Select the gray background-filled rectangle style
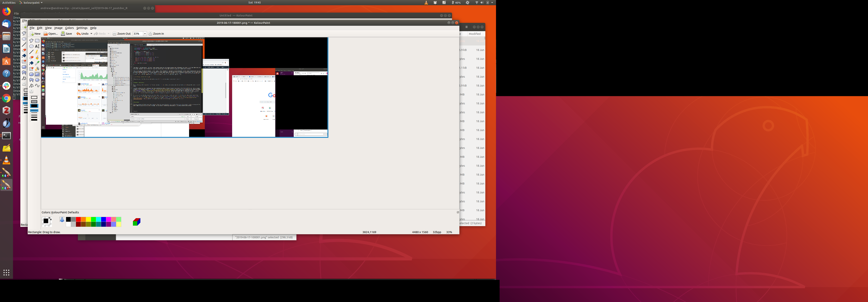Image resolution: width=868 pixels, height=302 pixels. point(34,102)
